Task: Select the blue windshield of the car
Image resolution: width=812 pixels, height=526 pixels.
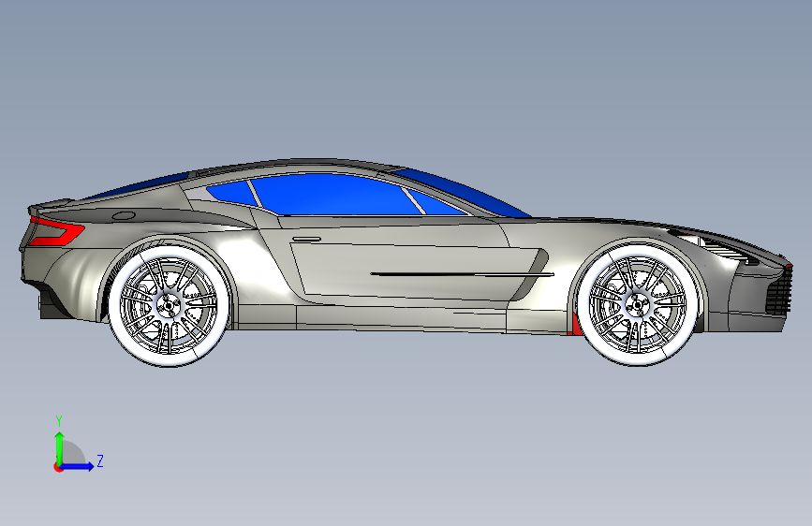Action: click(461, 192)
